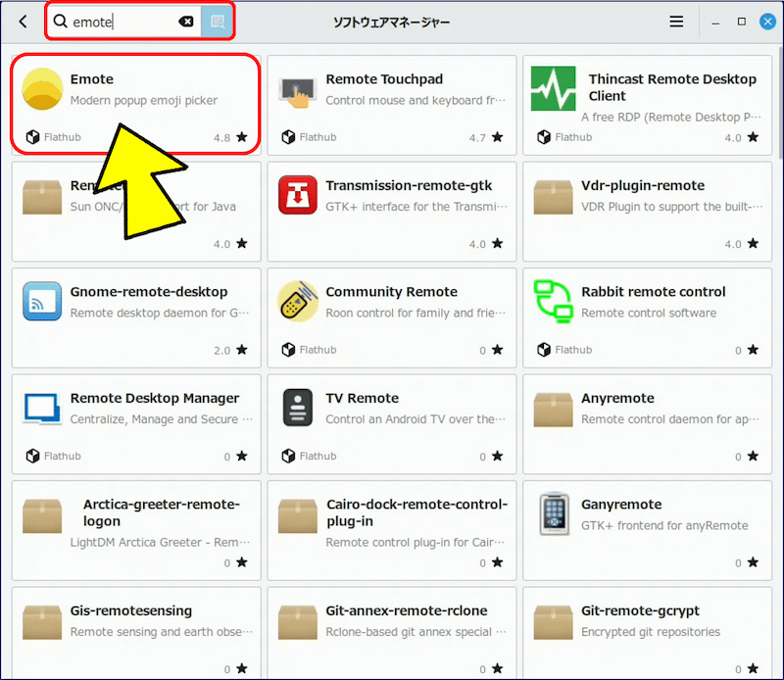Clear the search text field
The height and width of the screenshot is (680, 784).
click(185, 22)
